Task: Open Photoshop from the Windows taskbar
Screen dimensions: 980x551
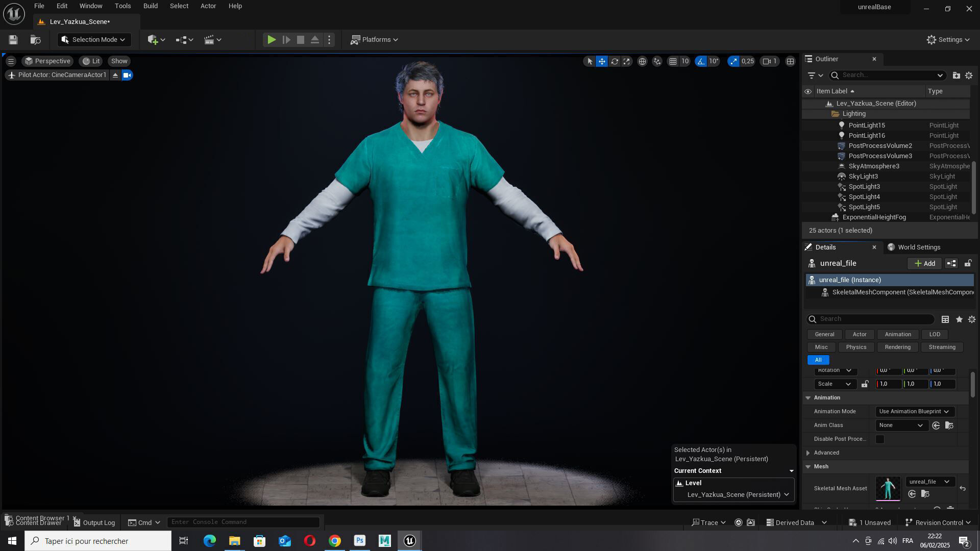Action: 360,541
